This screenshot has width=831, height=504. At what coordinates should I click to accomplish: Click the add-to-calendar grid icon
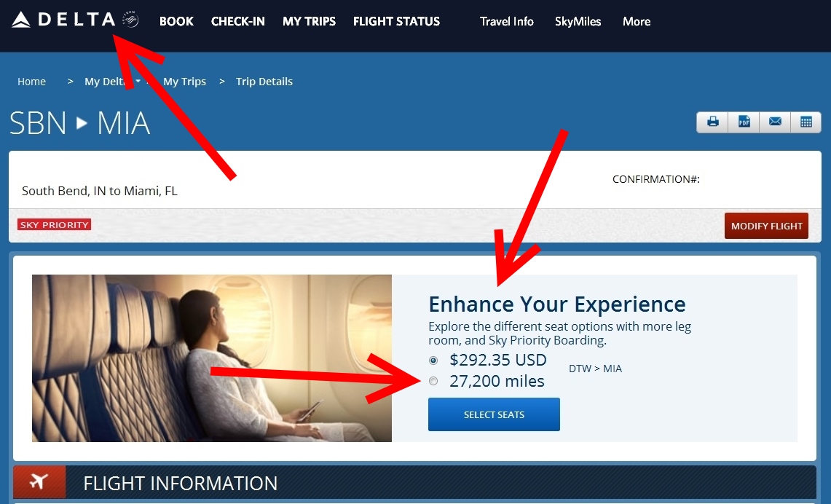coord(806,122)
